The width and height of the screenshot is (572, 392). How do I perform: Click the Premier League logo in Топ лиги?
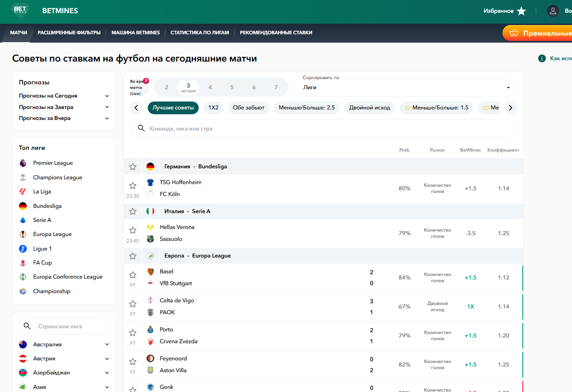pyautogui.click(x=23, y=163)
